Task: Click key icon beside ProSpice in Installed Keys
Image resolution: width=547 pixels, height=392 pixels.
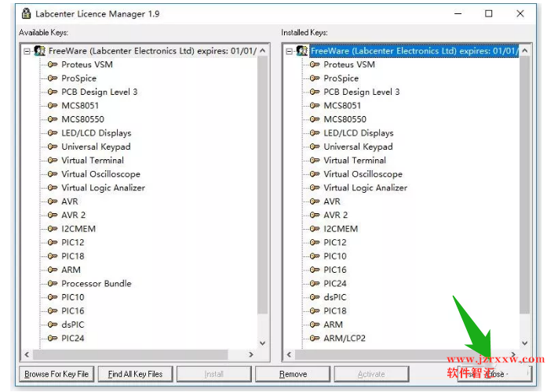Action: coord(315,78)
